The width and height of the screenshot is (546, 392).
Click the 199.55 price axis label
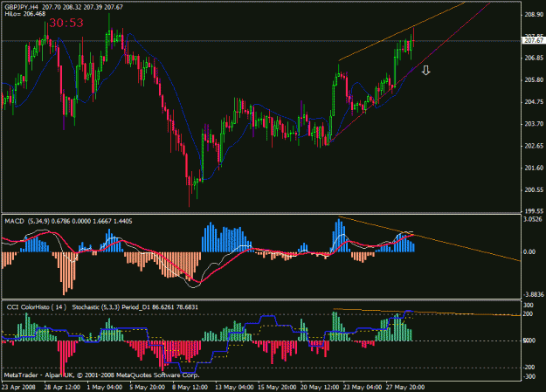point(534,211)
